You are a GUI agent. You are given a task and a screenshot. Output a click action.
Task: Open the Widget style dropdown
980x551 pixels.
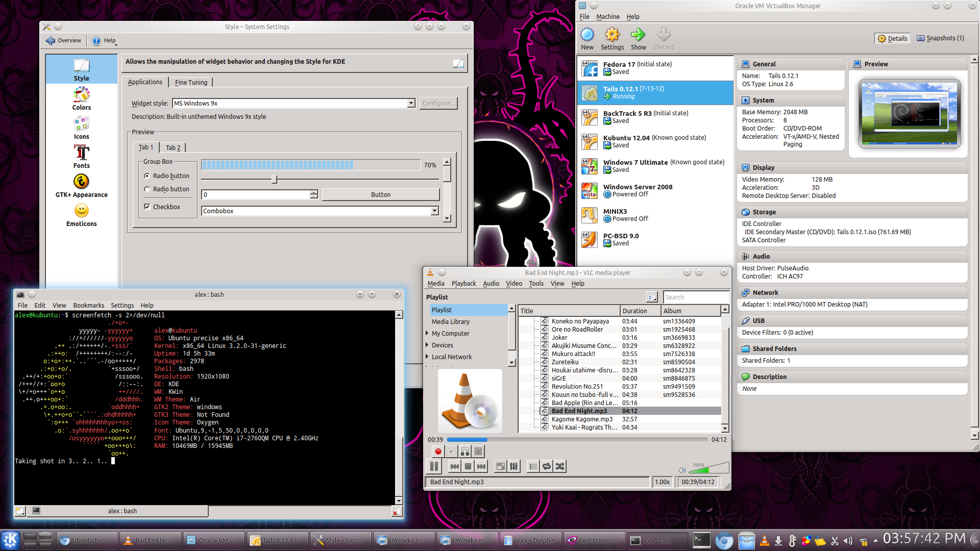411,104
